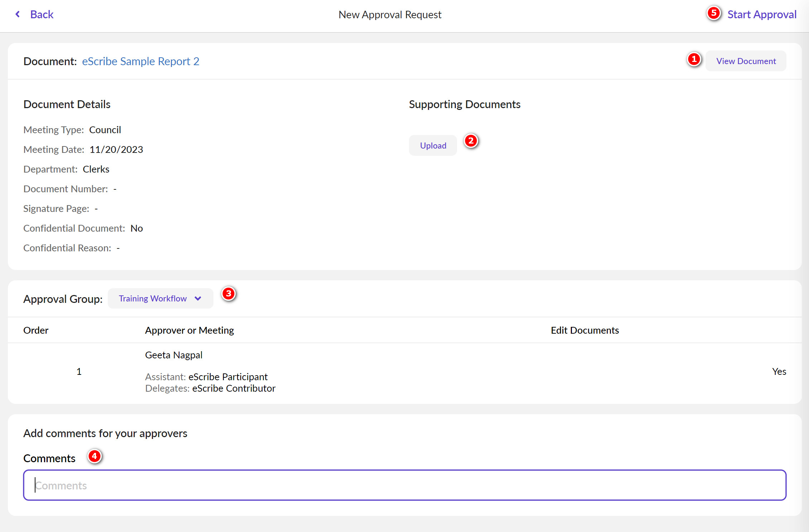The height and width of the screenshot is (532, 809).
Task: Upload a supporting document
Action: click(x=433, y=145)
